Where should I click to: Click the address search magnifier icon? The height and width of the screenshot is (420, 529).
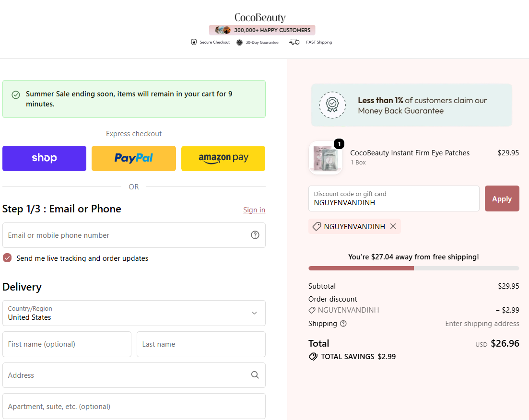click(x=255, y=375)
